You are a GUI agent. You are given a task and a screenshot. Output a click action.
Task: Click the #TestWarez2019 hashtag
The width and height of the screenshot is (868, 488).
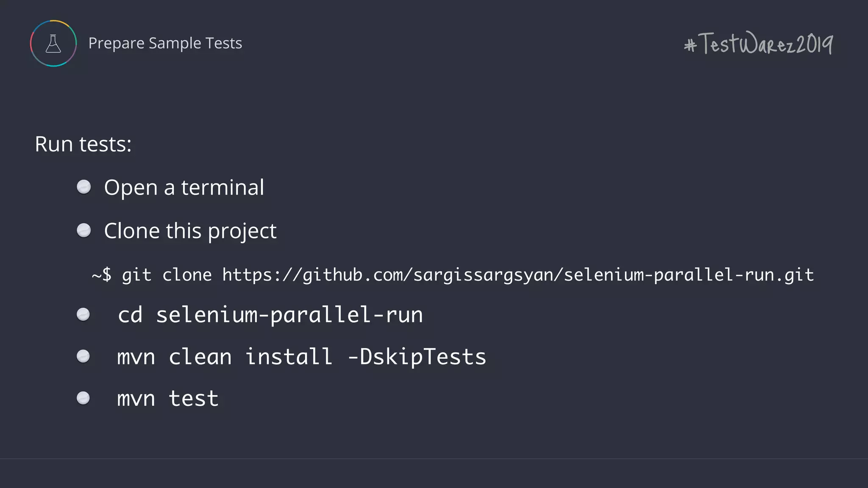coord(759,44)
